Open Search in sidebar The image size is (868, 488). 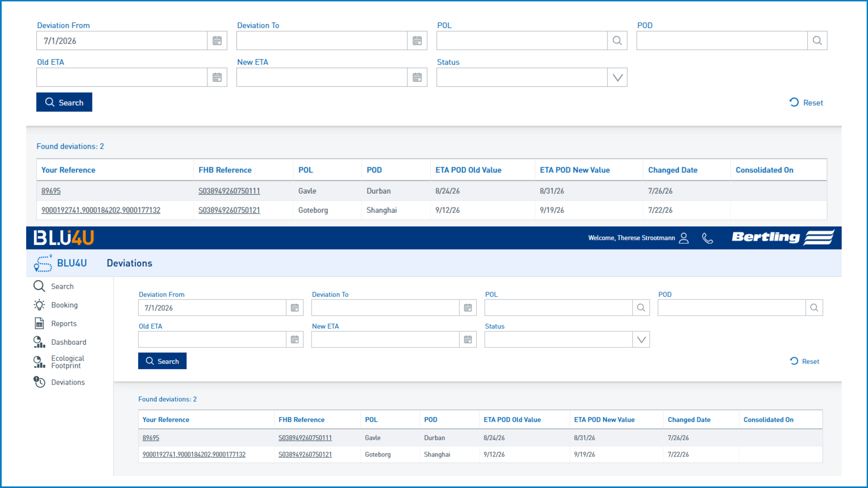[x=62, y=286]
